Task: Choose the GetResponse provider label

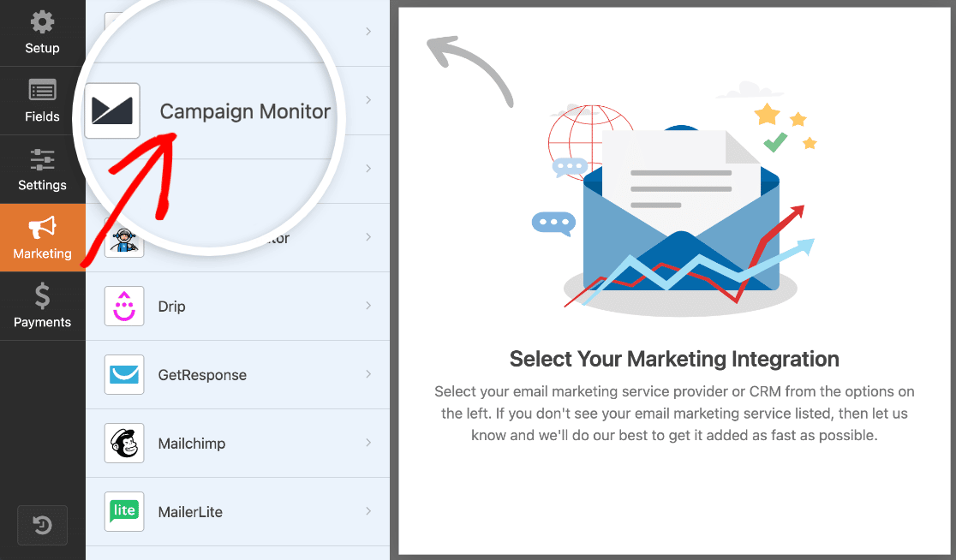Action: pos(202,375)
